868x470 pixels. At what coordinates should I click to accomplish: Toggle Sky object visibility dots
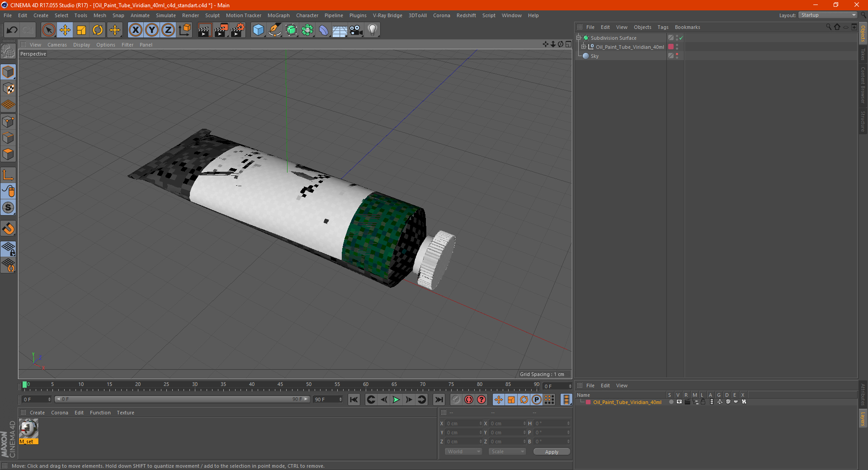[x=677, y=56]
